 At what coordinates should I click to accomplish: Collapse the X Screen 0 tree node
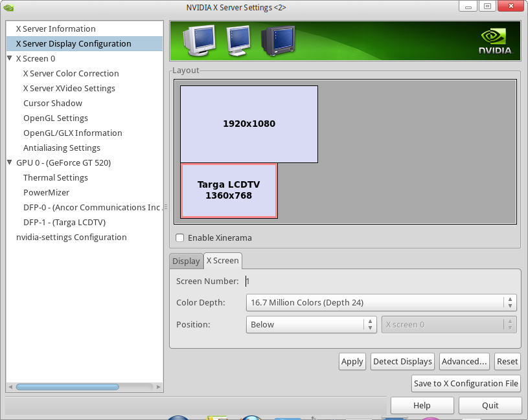(x=10, y=58)
